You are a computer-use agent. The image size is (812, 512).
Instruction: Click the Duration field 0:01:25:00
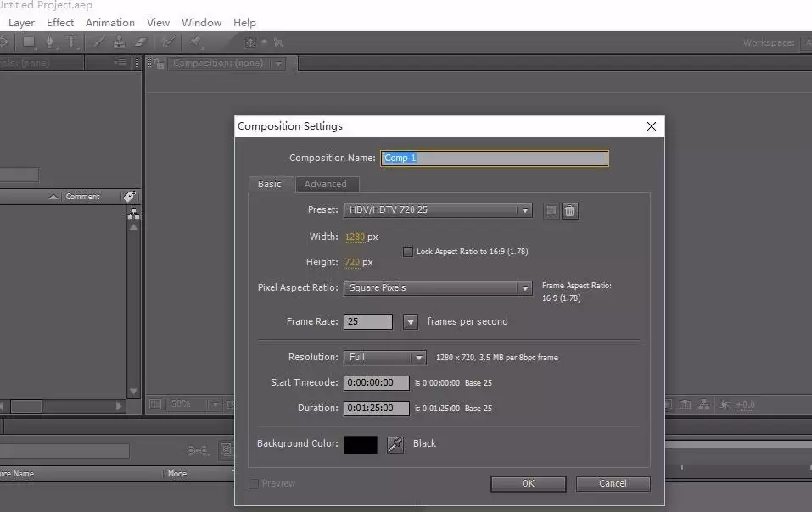pos(377,408)
